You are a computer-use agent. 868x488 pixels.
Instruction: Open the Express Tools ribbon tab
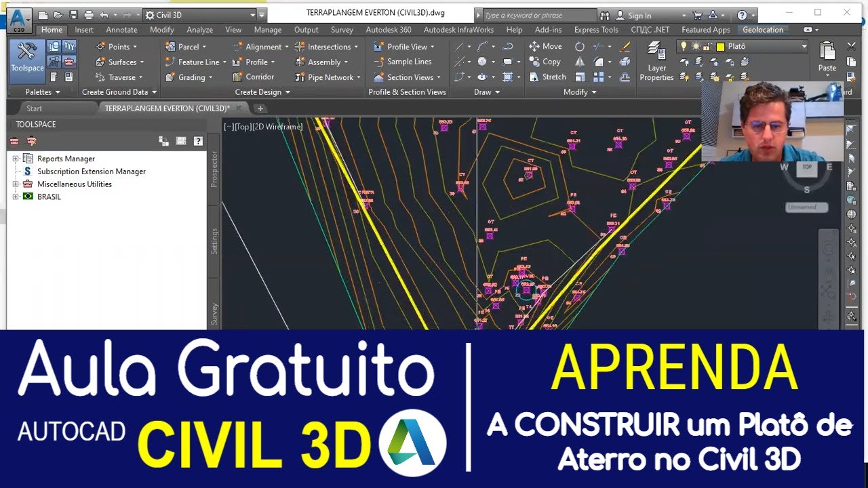(595, 30)
